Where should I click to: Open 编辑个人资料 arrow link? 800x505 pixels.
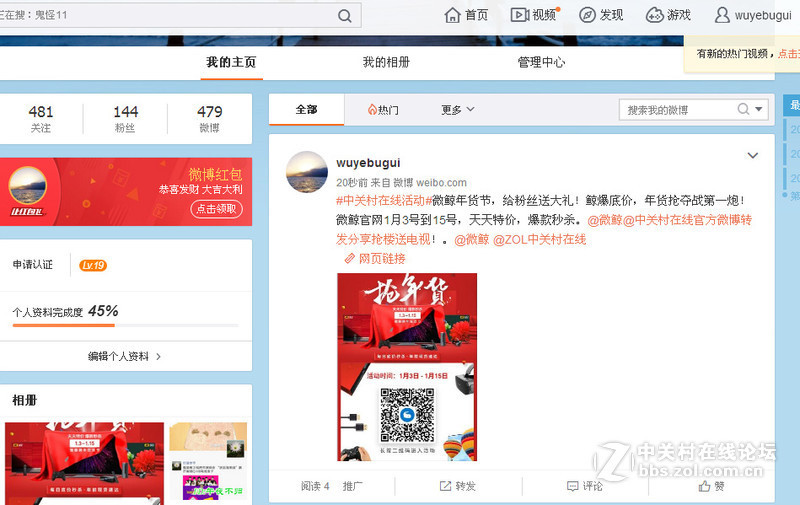coord(124,356)
